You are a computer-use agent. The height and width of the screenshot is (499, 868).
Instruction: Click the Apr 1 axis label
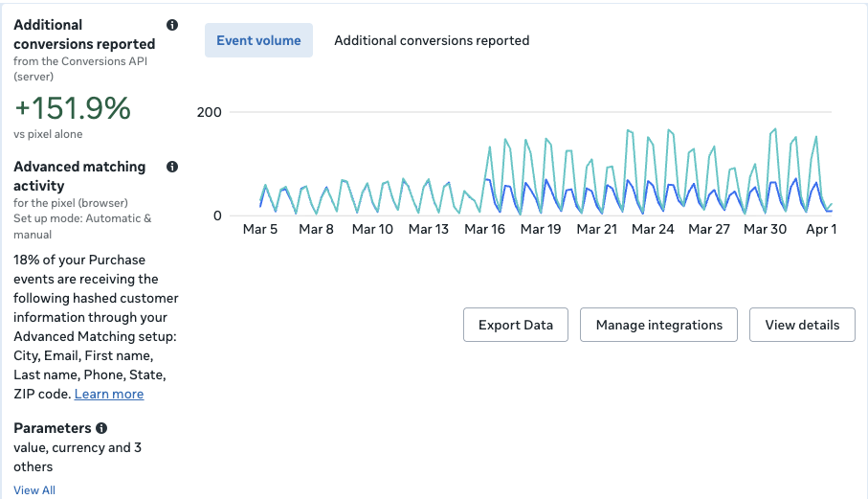(x=821, y=229)
